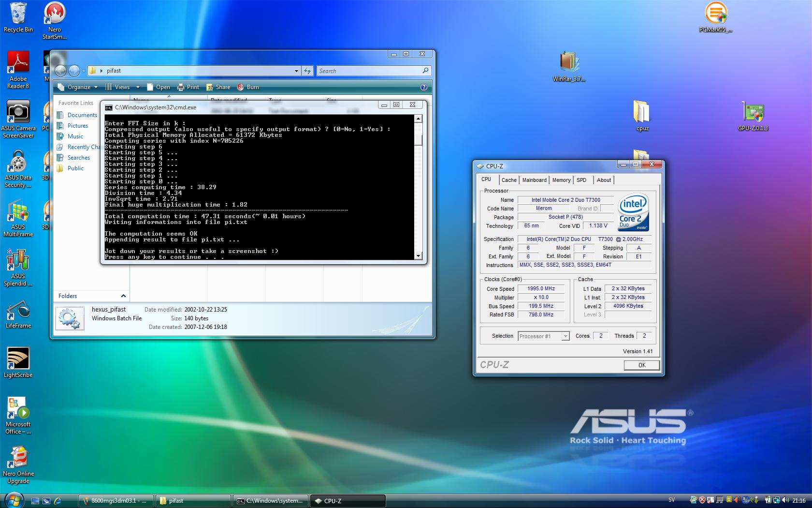
Task: Launch Adobe Reader 8 desktop icon
Action: click(x=18, y=70)
